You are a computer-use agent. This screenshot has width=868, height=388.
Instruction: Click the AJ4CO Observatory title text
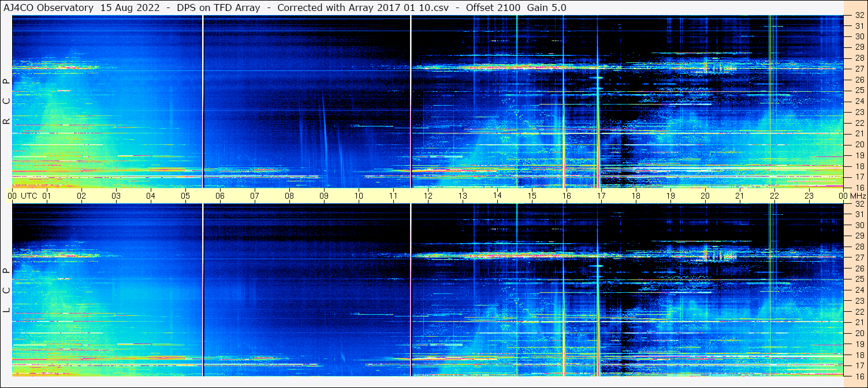[x=49, y=8]
